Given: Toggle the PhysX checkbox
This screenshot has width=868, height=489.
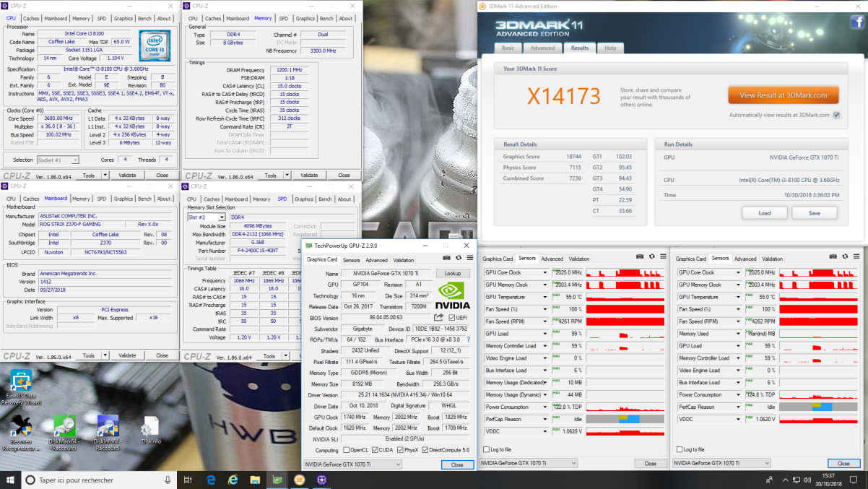Looking at the screenshot, I should pos(400,450).
